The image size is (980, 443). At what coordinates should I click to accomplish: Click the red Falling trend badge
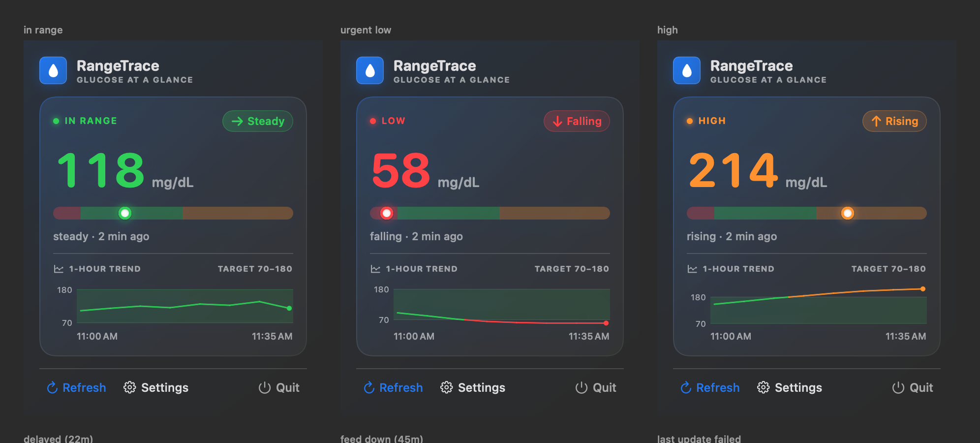point(577,121)
